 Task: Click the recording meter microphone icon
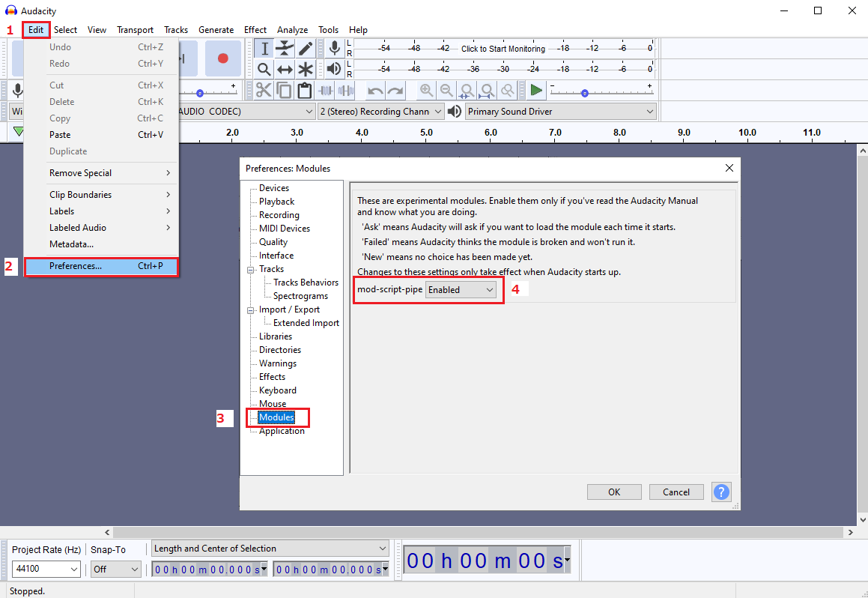[334, 48]
